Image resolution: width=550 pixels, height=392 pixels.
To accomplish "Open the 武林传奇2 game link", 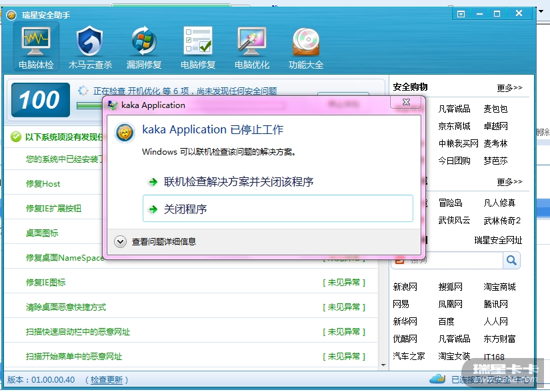I will point(502,221).
